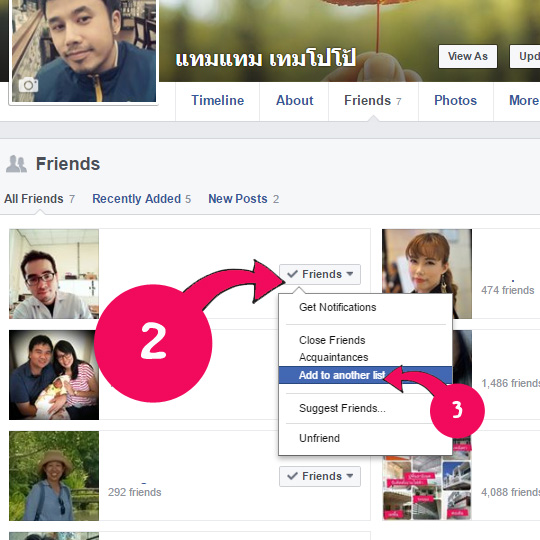Choose Add to another list

pos(365,375)
